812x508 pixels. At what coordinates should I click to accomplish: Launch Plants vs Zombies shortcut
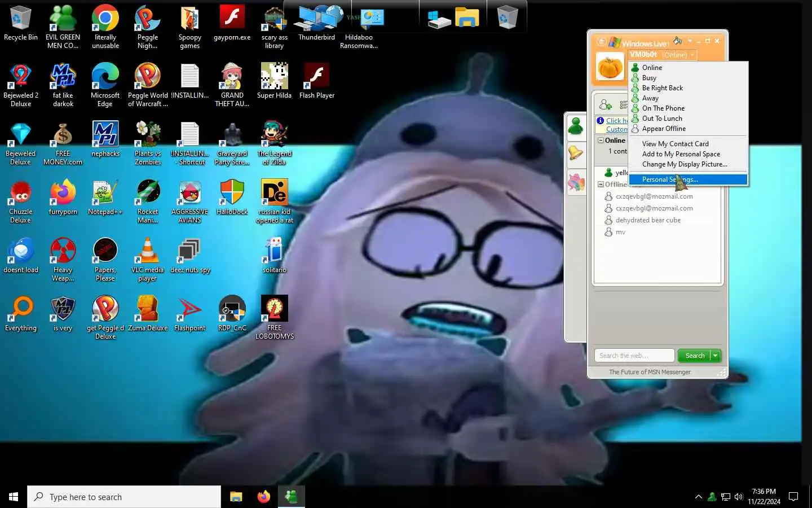[x=148, y=143]
